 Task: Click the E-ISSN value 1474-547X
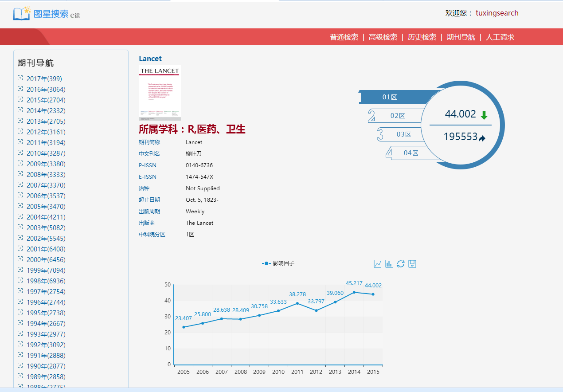(199, 177)
